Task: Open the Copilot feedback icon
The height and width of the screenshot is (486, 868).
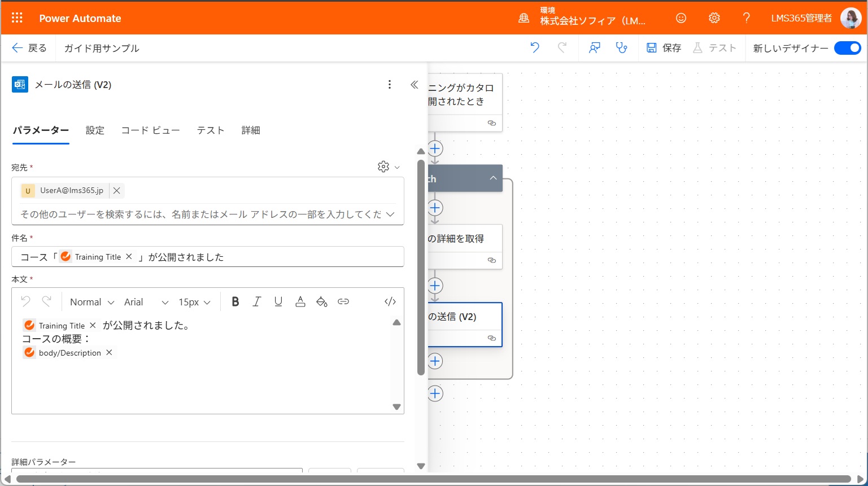Action: pos(594,48)
